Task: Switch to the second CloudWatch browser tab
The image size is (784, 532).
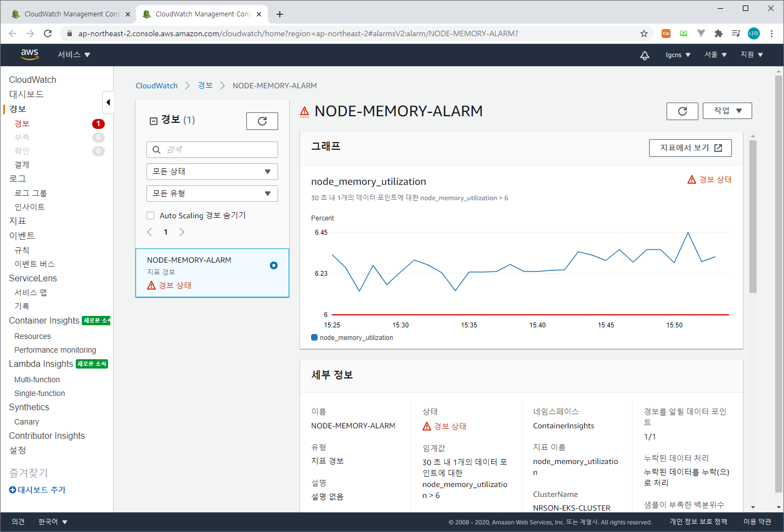Action: point(201,14)
